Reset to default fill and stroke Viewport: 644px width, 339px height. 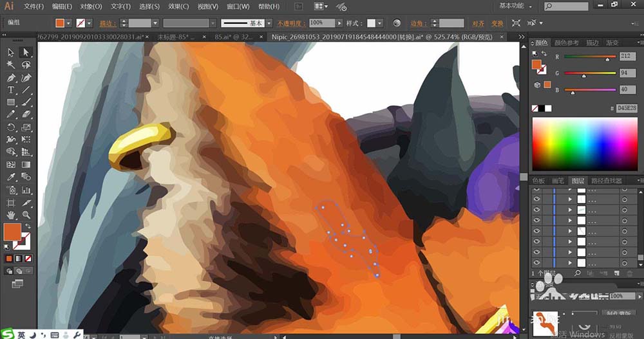click(6, 247)
